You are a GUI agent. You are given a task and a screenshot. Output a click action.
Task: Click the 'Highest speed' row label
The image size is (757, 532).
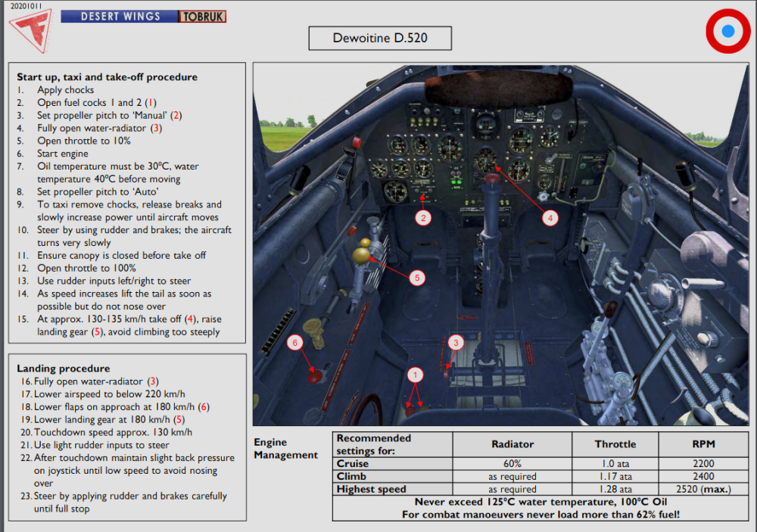coord(392,489)
